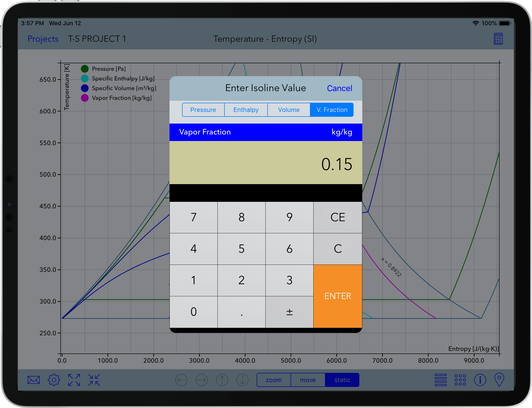Open the calculator icon top right
Viewport: 532px width, 408px height.
click(499, 39)
